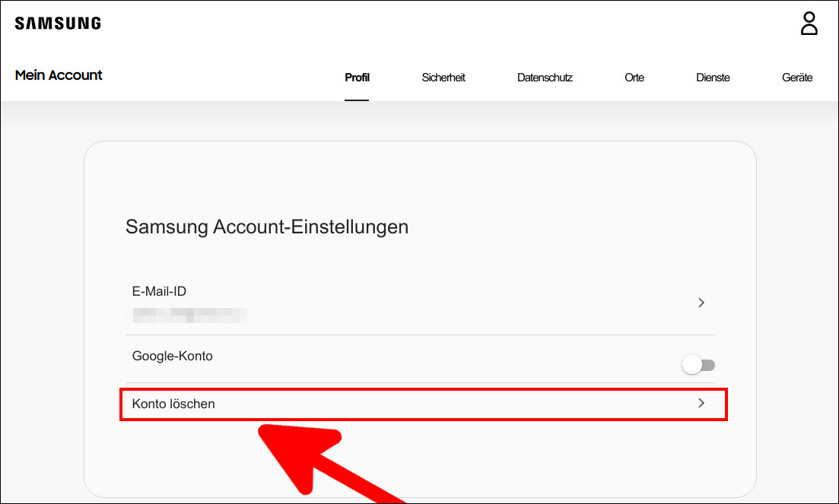Select the Orte tab
Image resolution: width=839 pixels, height=504 pixels.
634,78
